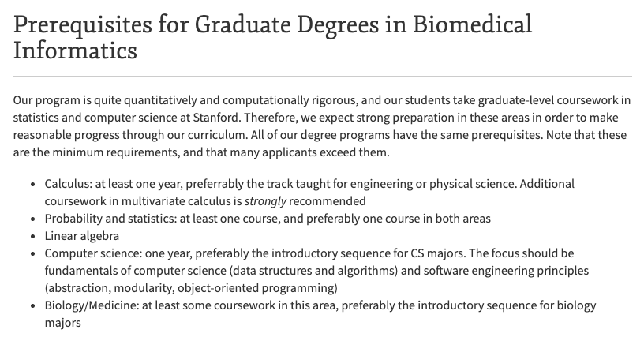Click the bullet marker beside Biology/Medicine

32,305
